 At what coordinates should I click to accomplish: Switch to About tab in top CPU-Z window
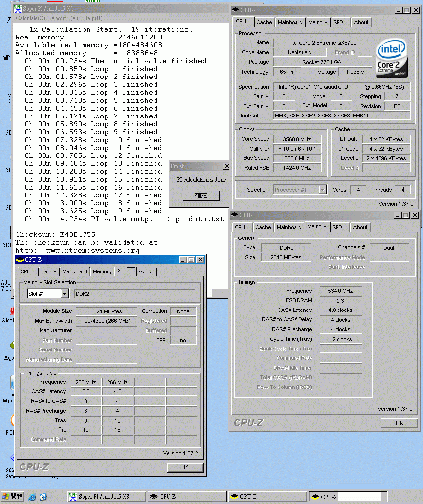tap(361, 22)
